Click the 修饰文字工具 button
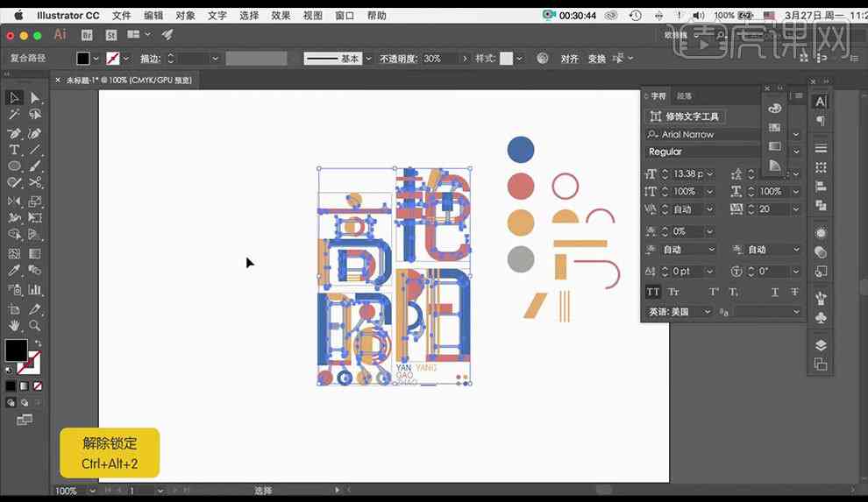The height and width of the screenshot is (502, 868). click(686, 117)
